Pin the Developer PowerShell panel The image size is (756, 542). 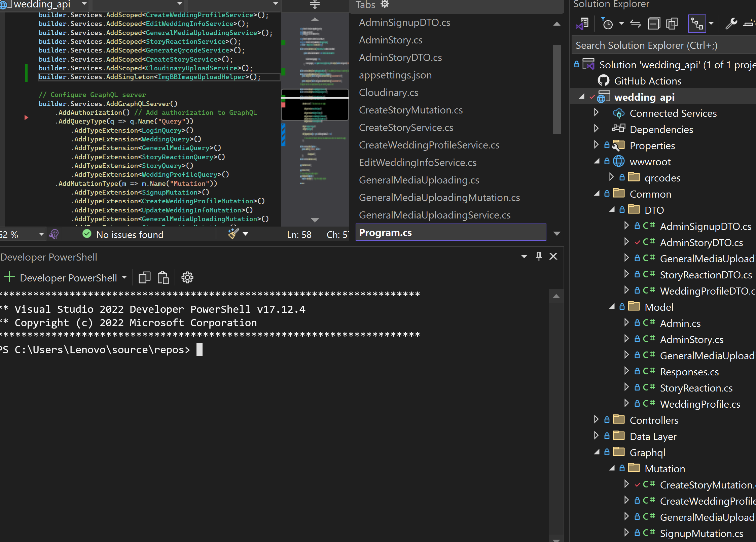[539, 257]
